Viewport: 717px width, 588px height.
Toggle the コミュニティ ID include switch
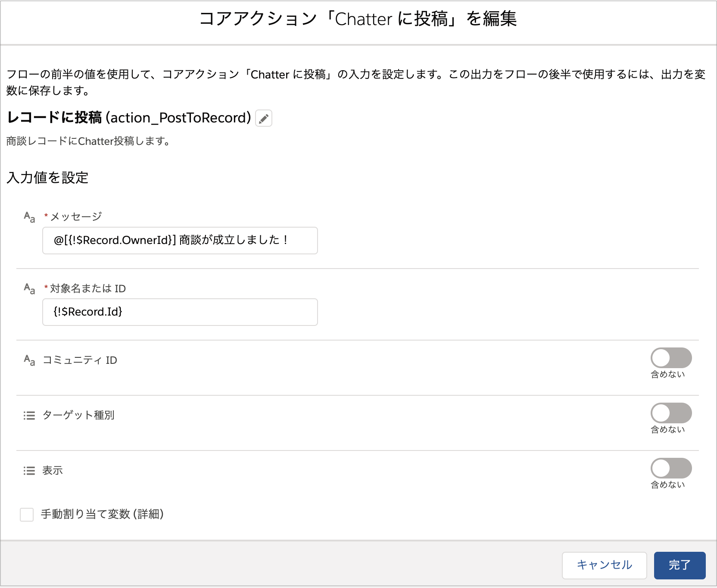(671, 358)
